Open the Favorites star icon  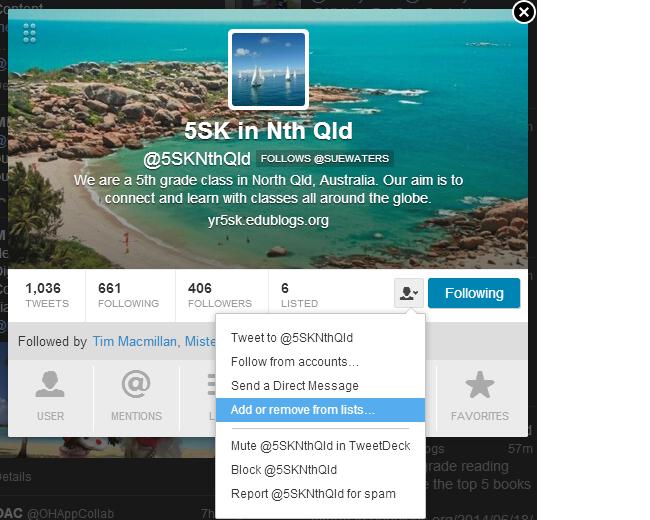[x=480, y=396]
